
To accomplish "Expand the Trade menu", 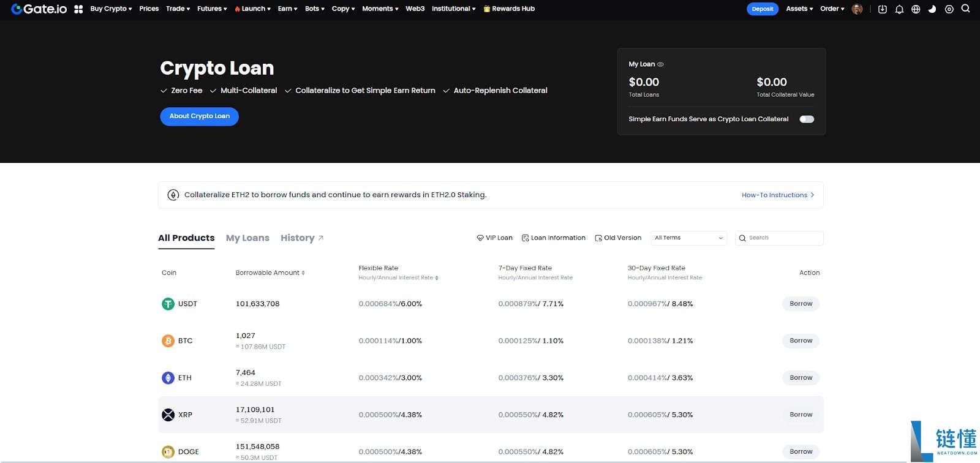I will pyautogui.click(x=178, y=9).
